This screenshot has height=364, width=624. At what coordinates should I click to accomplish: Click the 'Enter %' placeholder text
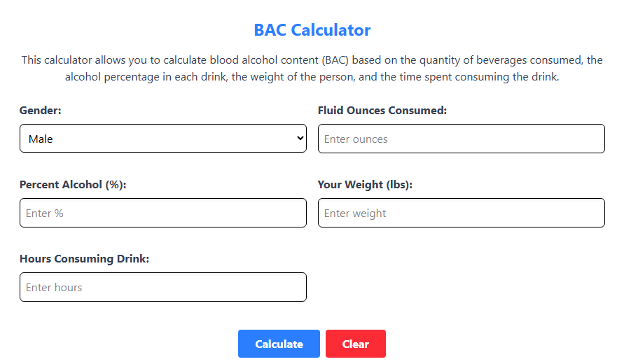[45, 213]
